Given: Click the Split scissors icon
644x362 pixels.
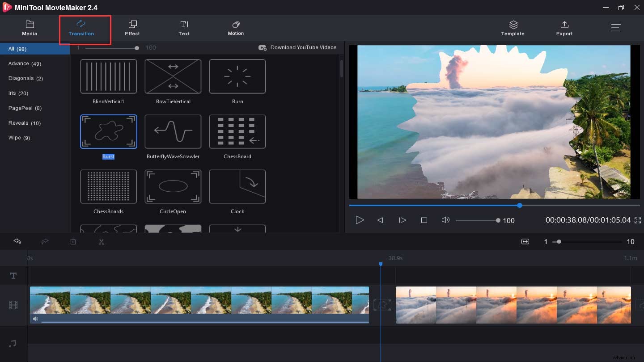Looking at the screenshot, I should click(101, 241).
